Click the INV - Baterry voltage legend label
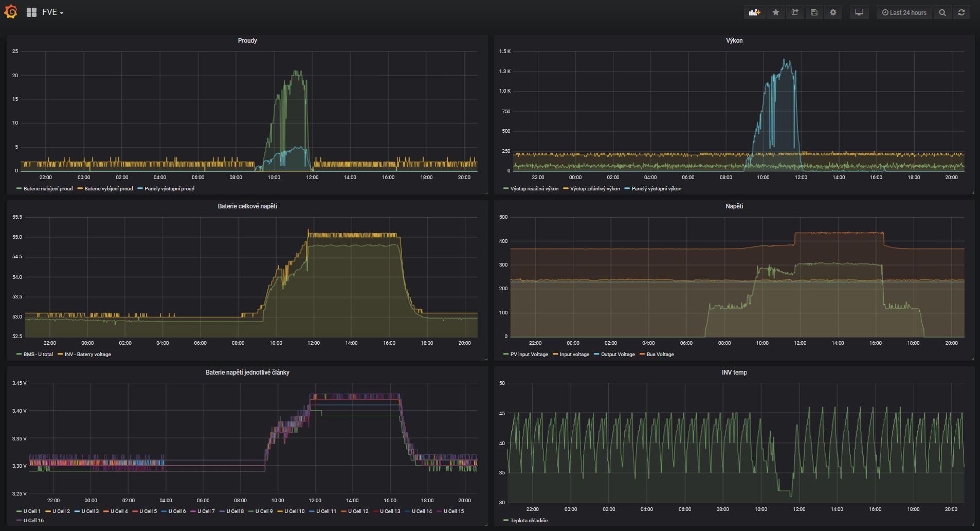 click(87, 355)
